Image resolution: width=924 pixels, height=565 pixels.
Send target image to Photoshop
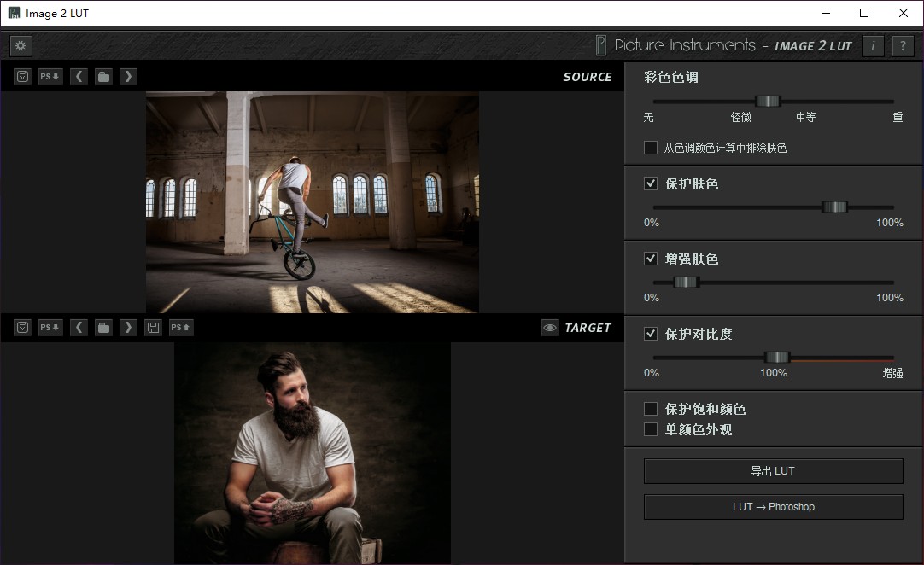181,328
